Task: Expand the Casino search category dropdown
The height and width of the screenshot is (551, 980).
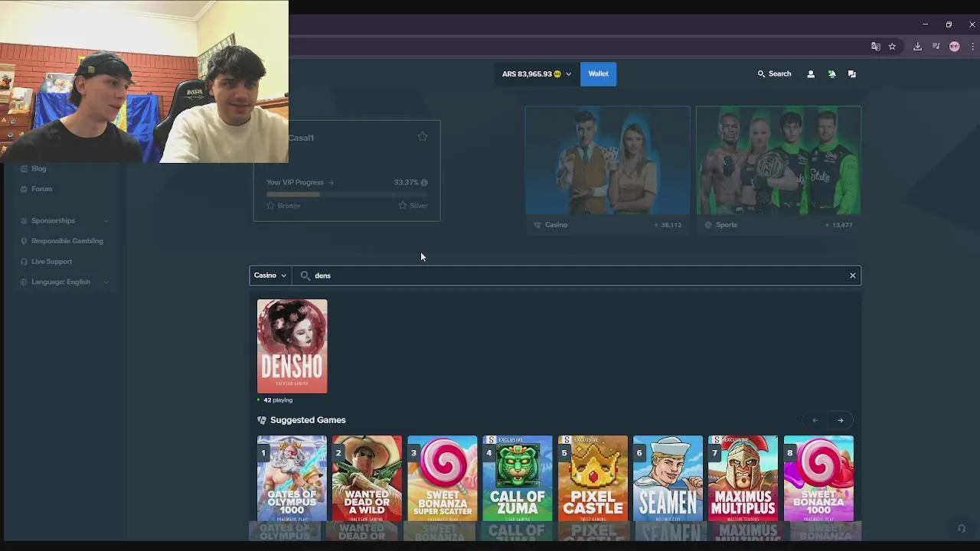Action: [270, 275]
